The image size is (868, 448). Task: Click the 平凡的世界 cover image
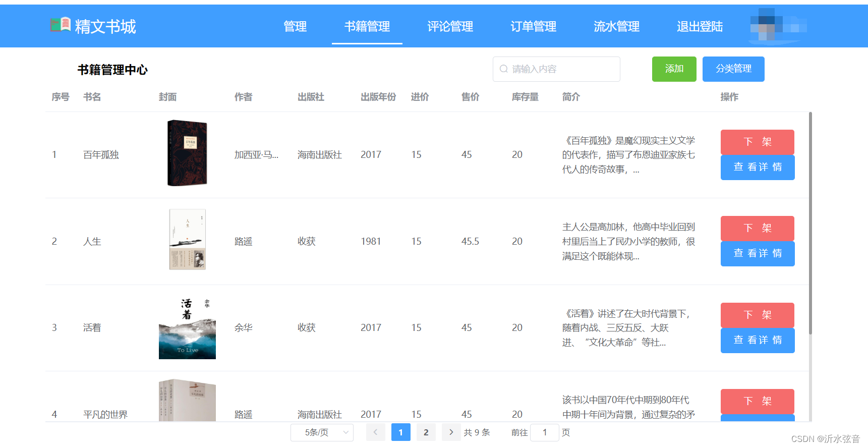[x=187, y=401]
